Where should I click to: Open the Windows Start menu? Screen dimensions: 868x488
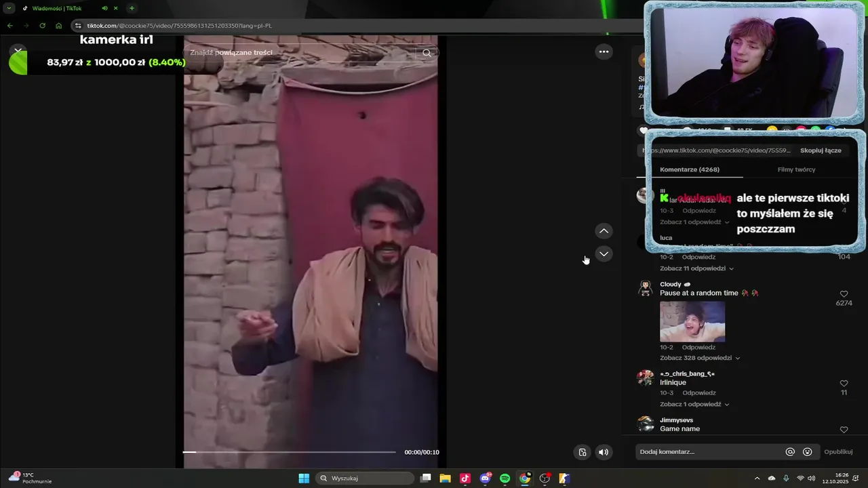304,479
